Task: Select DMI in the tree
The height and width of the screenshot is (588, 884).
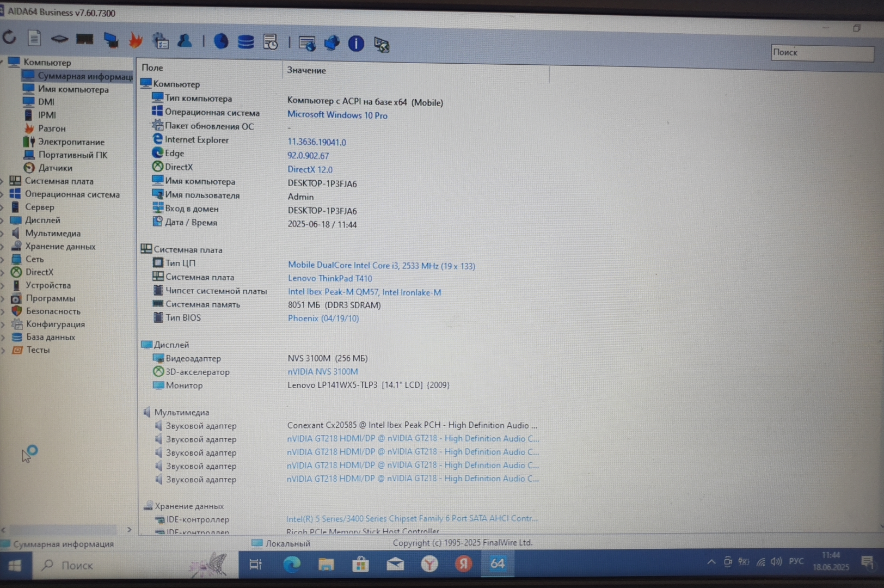Action: point(46,102)
